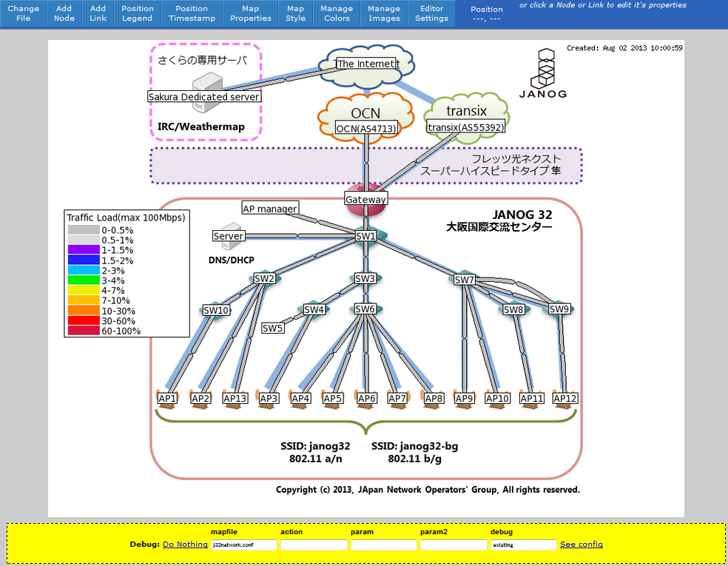The height and width of the screenshot is (566, 728).
Task: Select the AP11 access point node
Action: [x=532, y=398]
